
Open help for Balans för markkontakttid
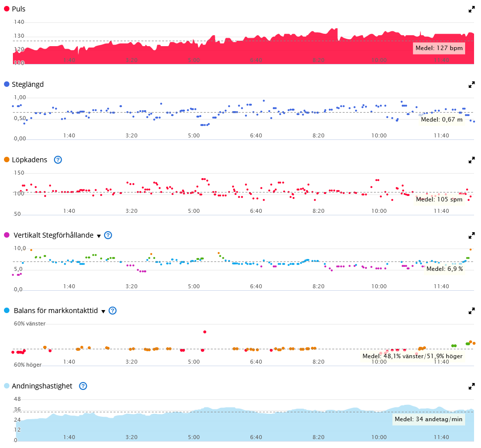tap(113, 311)
